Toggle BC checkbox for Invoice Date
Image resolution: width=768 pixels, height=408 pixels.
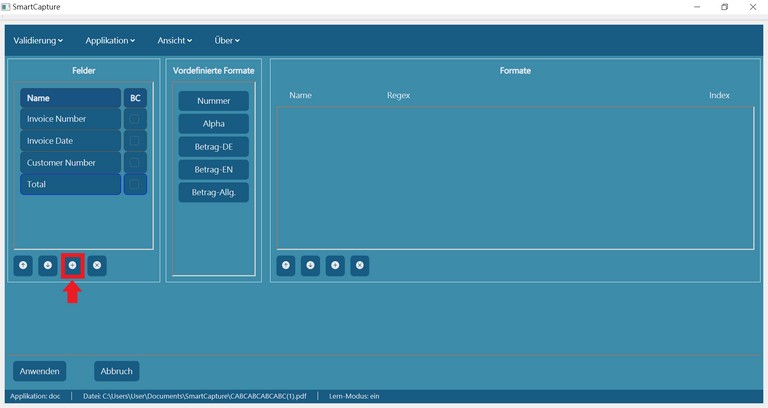(x=135, y=141)
